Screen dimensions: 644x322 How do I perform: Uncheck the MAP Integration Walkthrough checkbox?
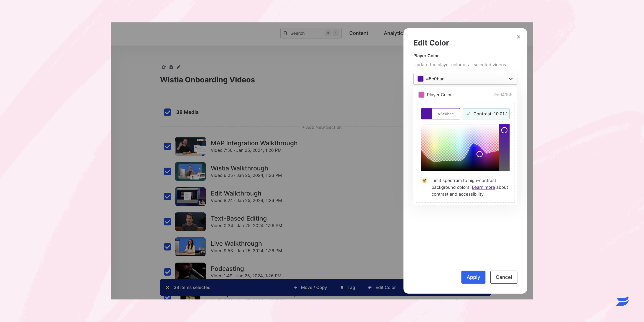pyautogui.click(x=168, y=146)
